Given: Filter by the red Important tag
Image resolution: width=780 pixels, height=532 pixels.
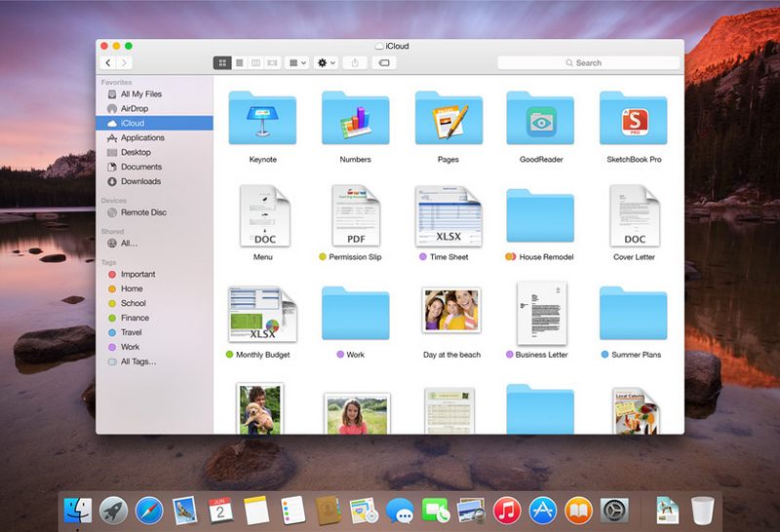Looking at the screenshot, I should 154,274.
